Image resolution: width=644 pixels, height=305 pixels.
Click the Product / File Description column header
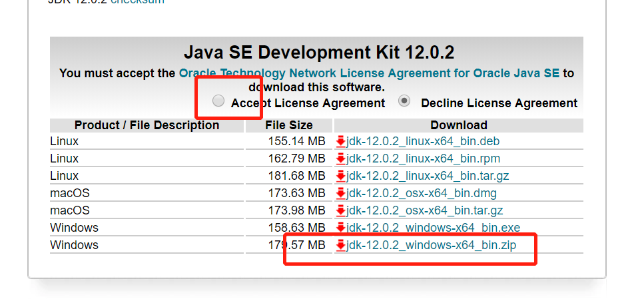click(x=147, y=125)
